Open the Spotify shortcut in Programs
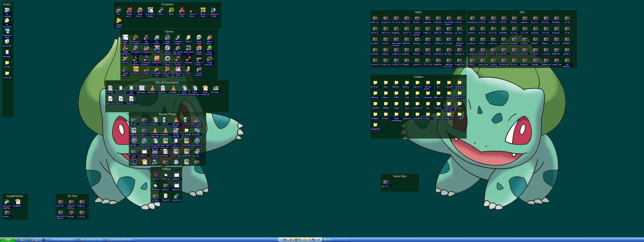Viewport: 644px width, 242px height. pyautogui.click(x=171, y=10)
